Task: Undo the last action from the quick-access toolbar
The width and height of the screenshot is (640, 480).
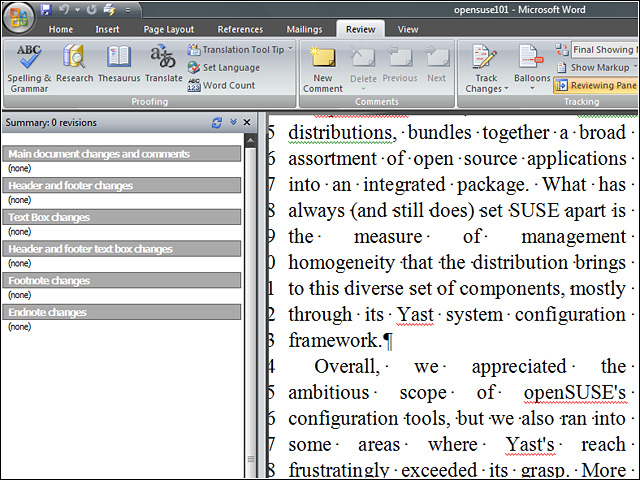Action: (64, 9)
